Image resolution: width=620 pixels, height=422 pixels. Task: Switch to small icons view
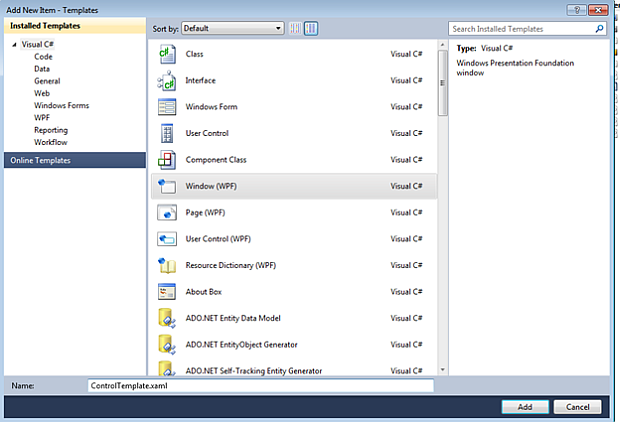295,28
